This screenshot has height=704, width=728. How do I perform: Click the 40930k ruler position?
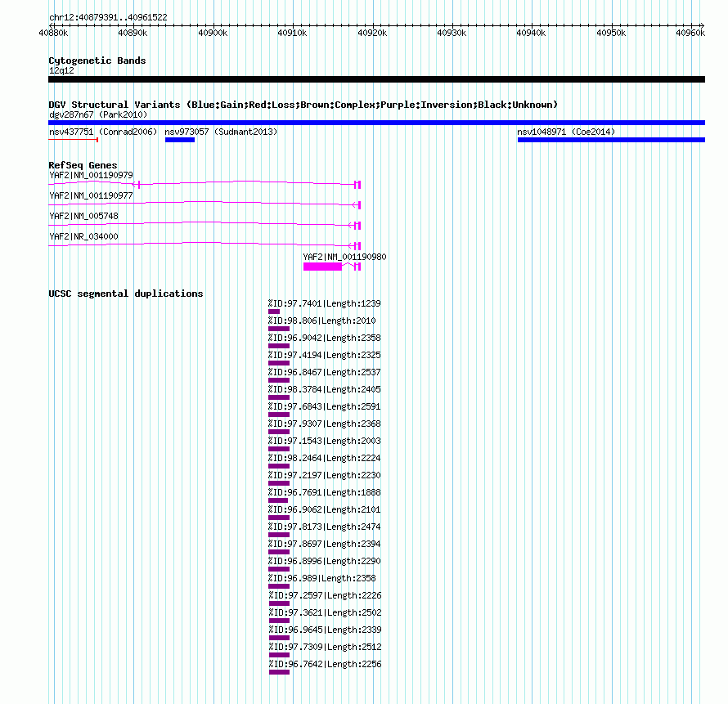(452, 33)
